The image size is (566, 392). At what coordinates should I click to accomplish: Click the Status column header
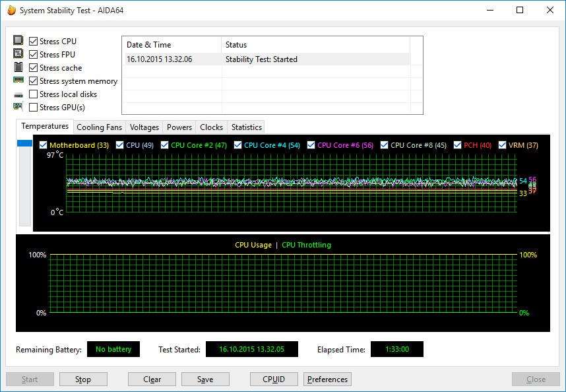coord(315,45)
